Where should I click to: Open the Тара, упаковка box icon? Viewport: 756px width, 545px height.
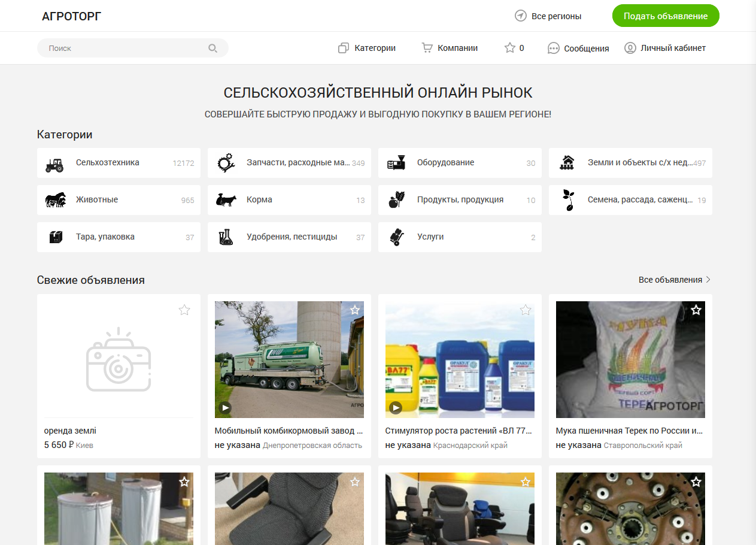pyautogui.click(x=55, y=237)
